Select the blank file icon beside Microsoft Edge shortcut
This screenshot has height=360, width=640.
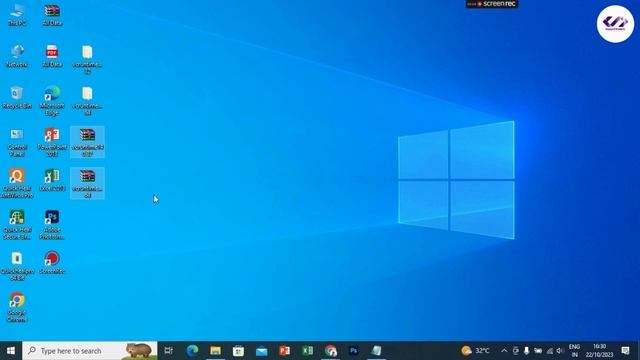pos(87,101)
